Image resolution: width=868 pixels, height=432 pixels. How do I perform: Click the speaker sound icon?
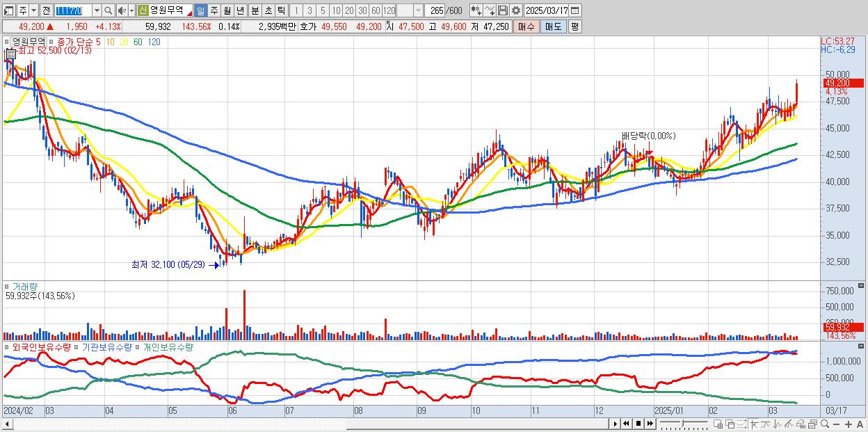122,11
